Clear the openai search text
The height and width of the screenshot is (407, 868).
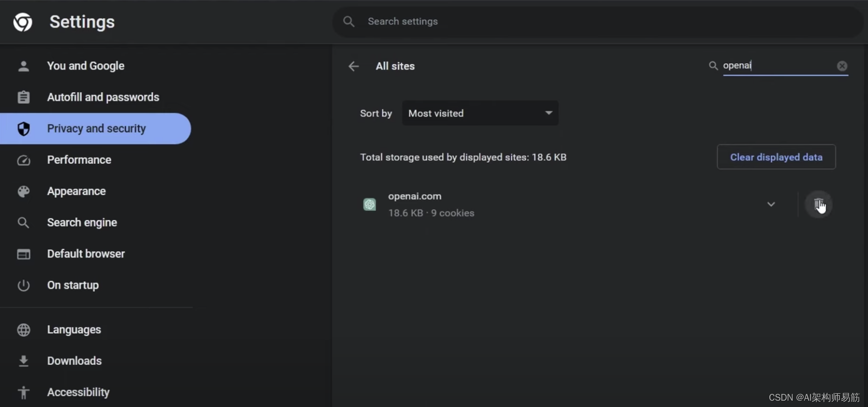tap(842, 66)
